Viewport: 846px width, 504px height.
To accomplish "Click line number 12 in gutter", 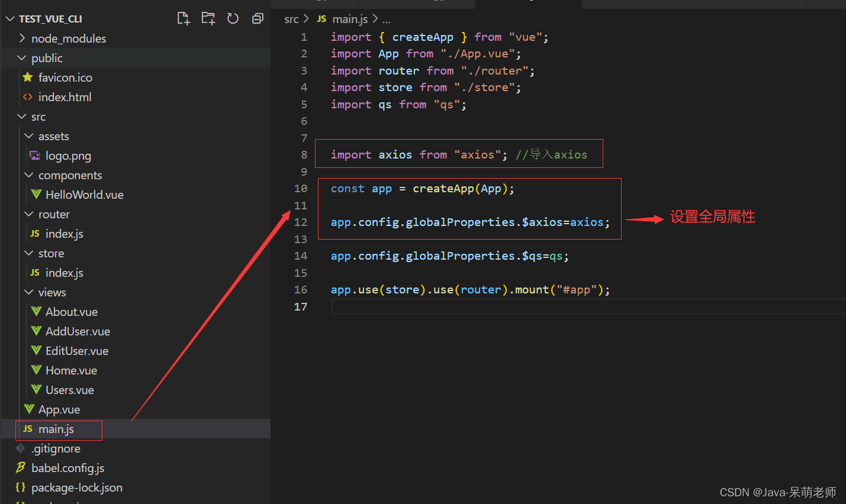I will 301,222.
